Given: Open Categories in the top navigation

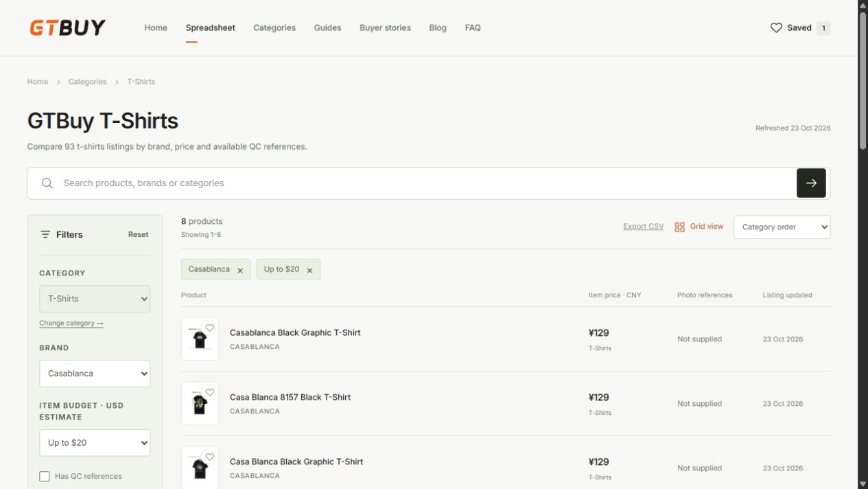Looking at the screenshot, I should (274, 28).
